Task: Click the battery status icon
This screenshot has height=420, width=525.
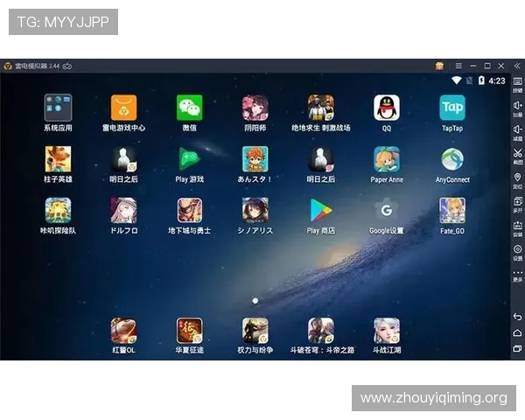Action: coord(481,80)
